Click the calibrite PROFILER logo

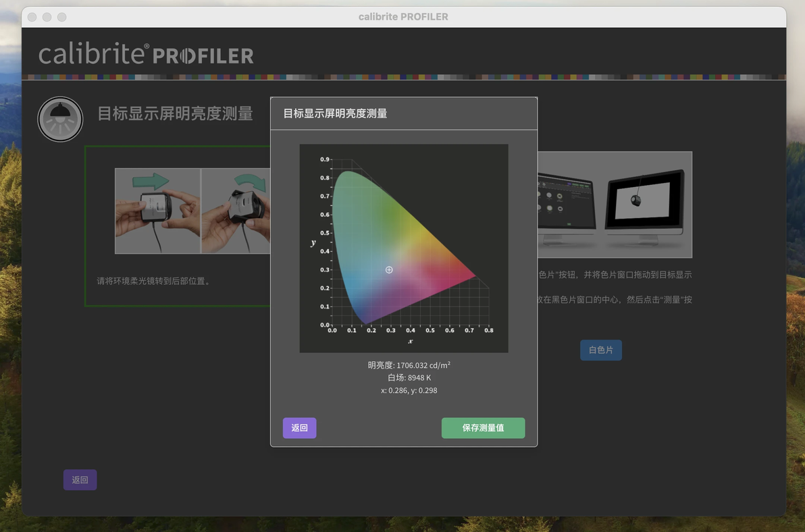coord(146,54)
